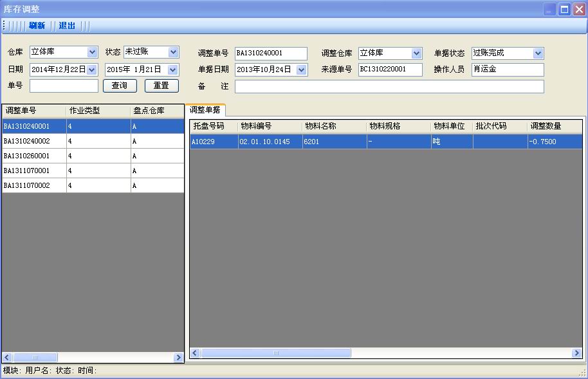This screenshot has height=379, width=588.
Task: Select row BA1311070002 in the list
Action: 93,185
